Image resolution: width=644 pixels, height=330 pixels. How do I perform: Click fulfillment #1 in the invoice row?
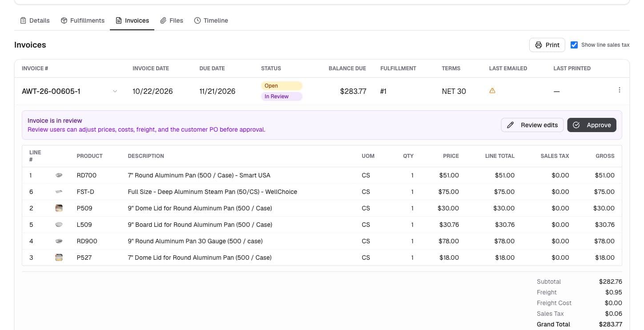coord(383,91)
